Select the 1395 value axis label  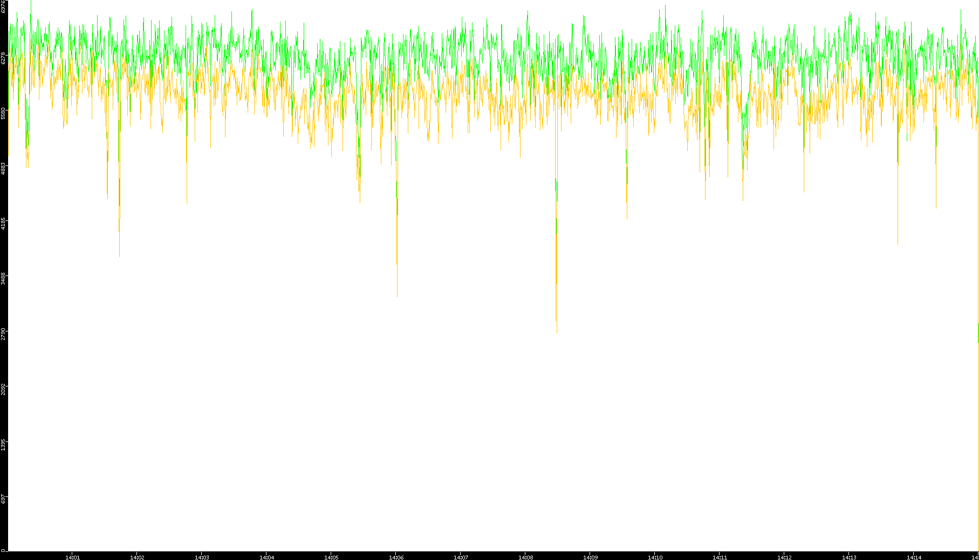[x=3, y=445]
